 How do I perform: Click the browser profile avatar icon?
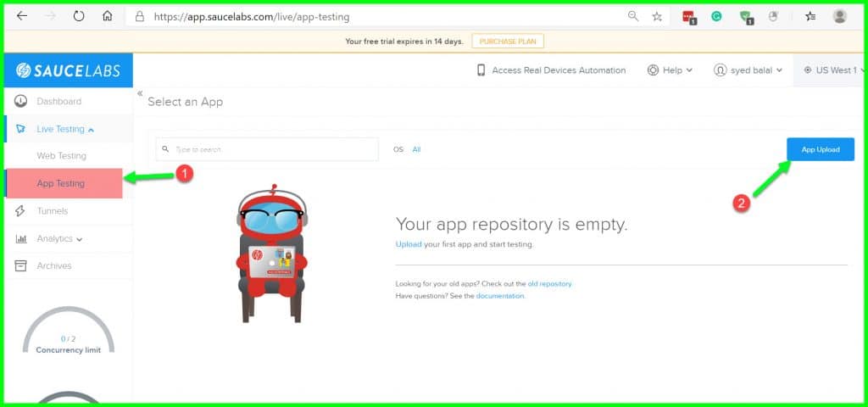point(839,16)
